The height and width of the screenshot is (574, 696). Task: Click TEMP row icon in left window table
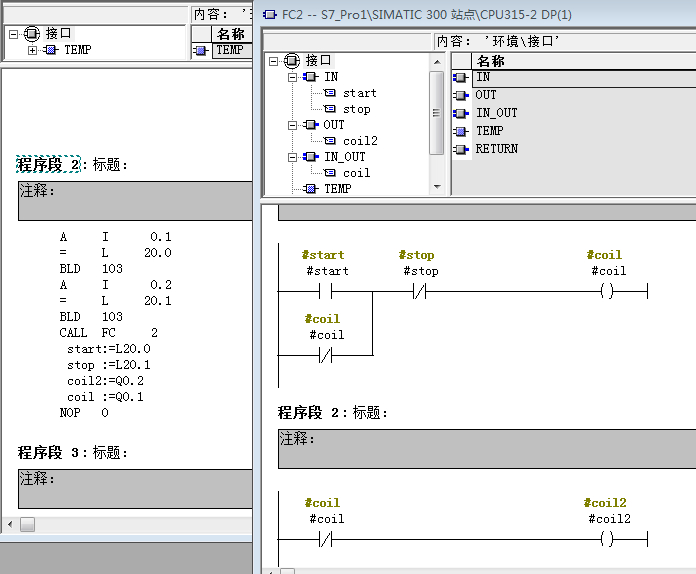click(201, 51)
